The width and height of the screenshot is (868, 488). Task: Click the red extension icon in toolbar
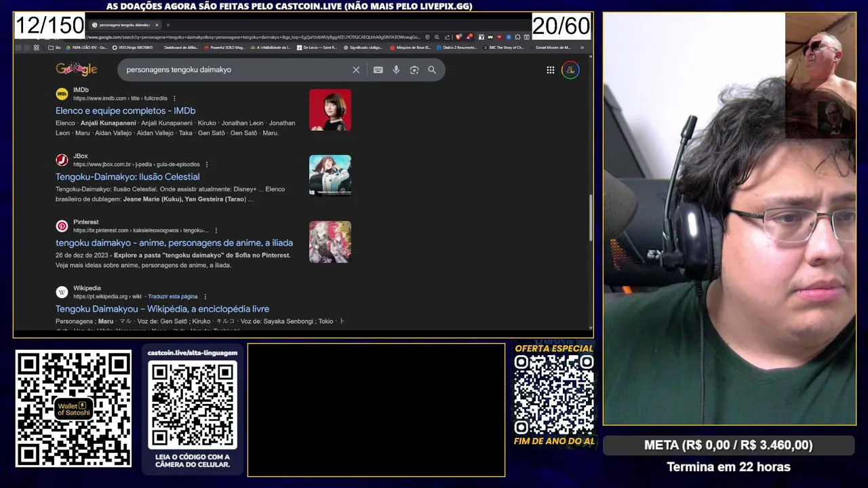tap(499, 37)
